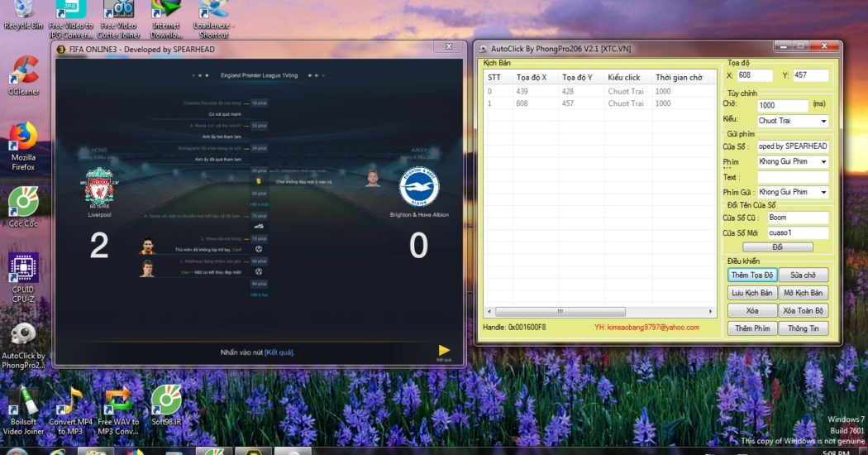Select Mozilla Firefox desktop icon
This screenshot has width=868, height=455.
click(x=23, y=146)
